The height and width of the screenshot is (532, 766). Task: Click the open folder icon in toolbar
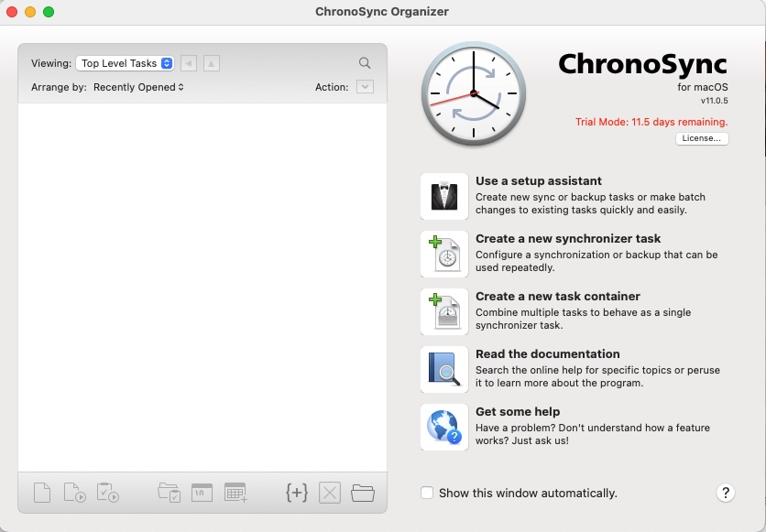(x=363, y=493)
